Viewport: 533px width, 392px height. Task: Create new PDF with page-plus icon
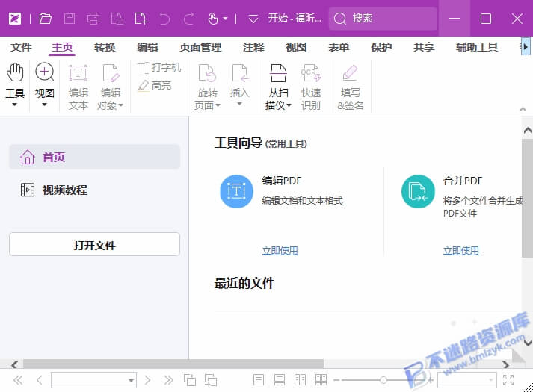[141, 19]
